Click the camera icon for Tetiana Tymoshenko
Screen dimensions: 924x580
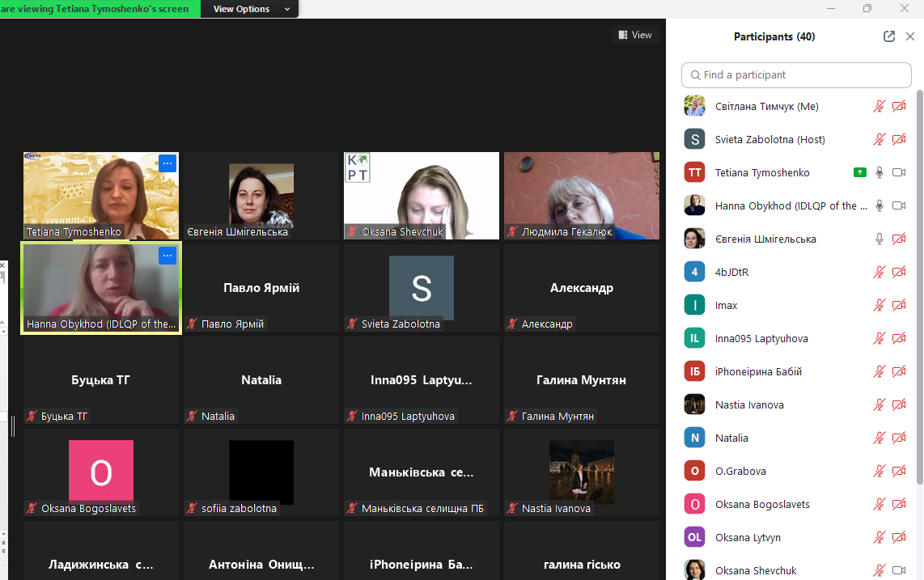(899, 172)
